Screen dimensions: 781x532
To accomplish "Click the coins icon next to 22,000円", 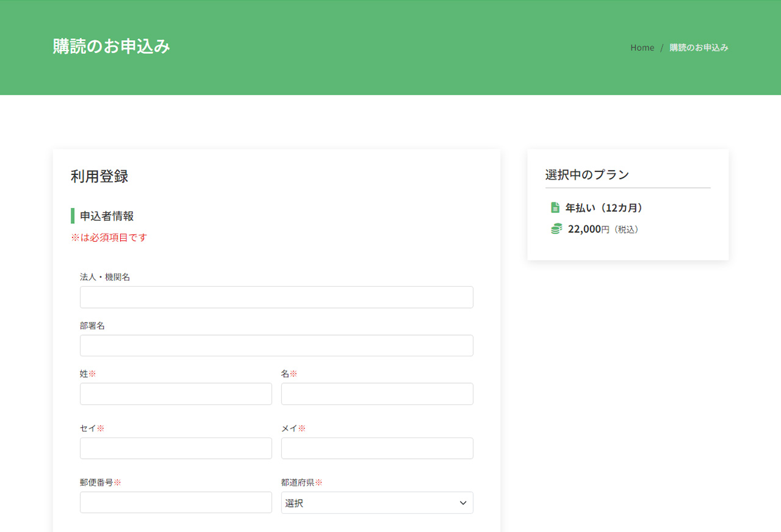I will point(556,229).
